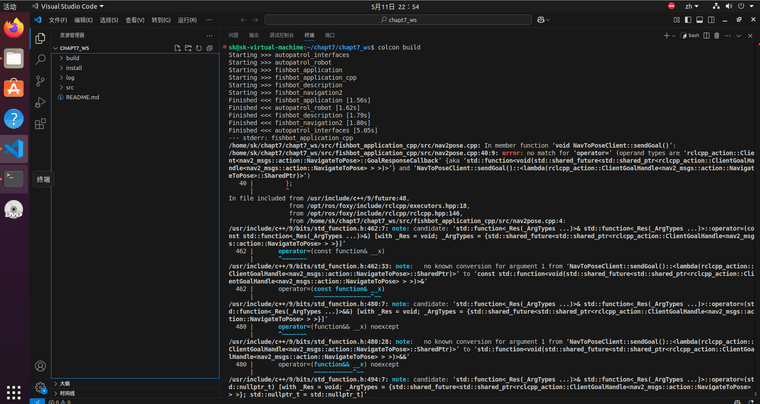The width and height of the screenshot is (760, 404).
Task: Kill the terminal with trash icon
Action: (x=716, y=35)
